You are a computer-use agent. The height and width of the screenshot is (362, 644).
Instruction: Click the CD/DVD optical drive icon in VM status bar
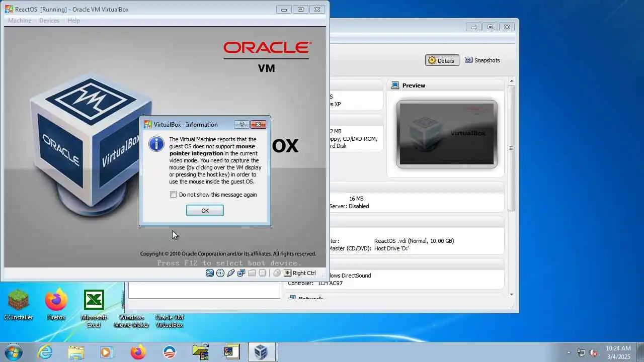pyautogui.click(x=220, y=273)
